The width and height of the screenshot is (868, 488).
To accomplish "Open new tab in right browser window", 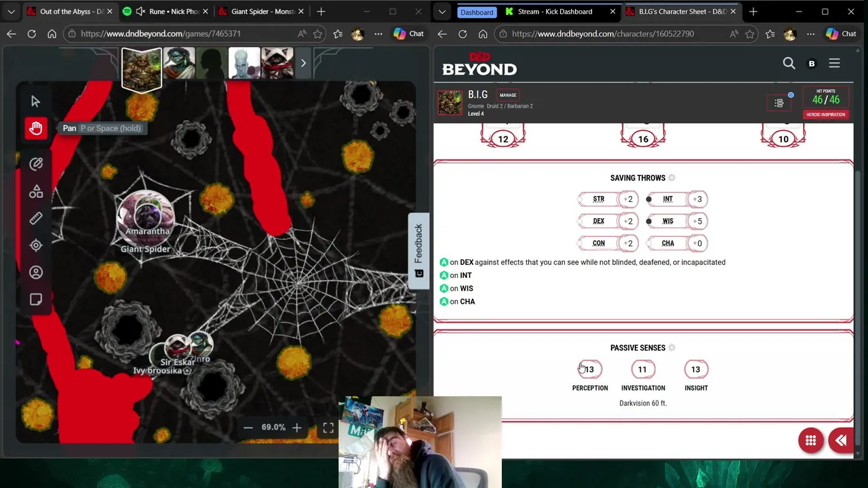I will (753, 12).
